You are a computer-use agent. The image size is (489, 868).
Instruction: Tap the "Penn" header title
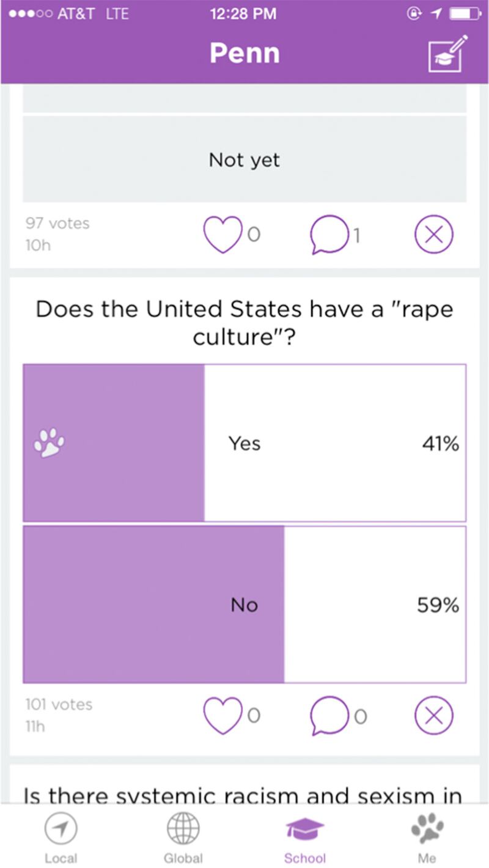tap(244, 54)
